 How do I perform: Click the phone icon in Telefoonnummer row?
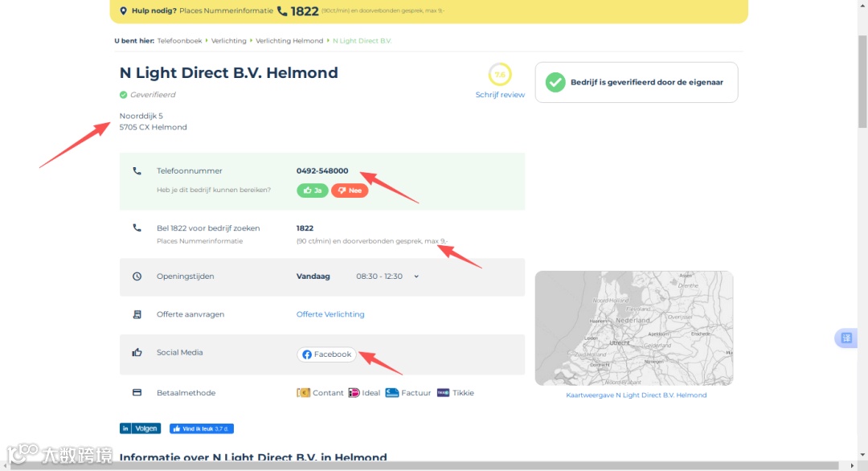click(x=137, y=171)
